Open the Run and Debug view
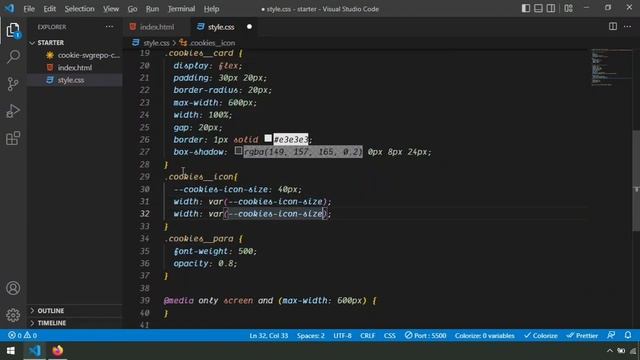This screenshot has width=640, height=360. (13, 111)
